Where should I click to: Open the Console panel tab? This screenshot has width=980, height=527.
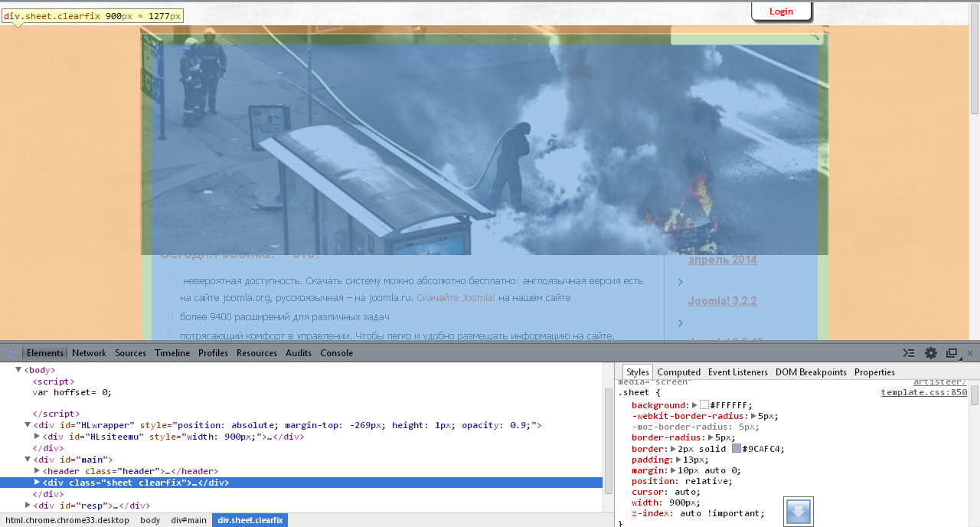coord(336,353)
